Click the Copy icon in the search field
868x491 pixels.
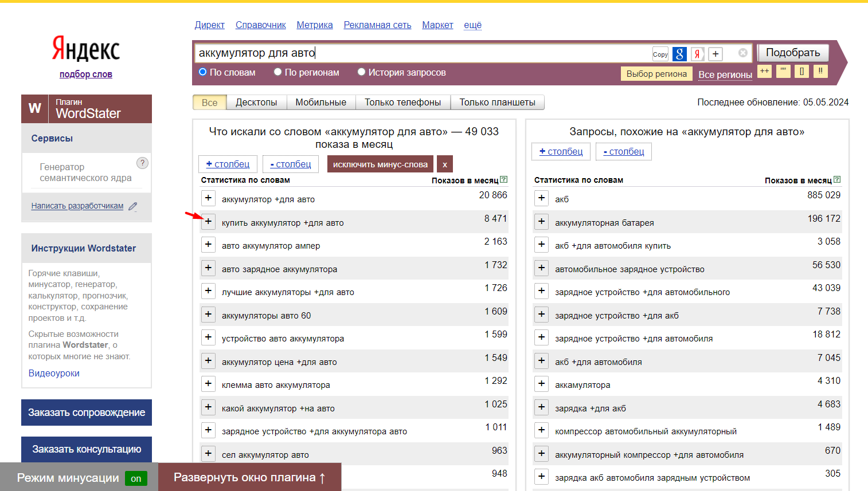[660, 54]
